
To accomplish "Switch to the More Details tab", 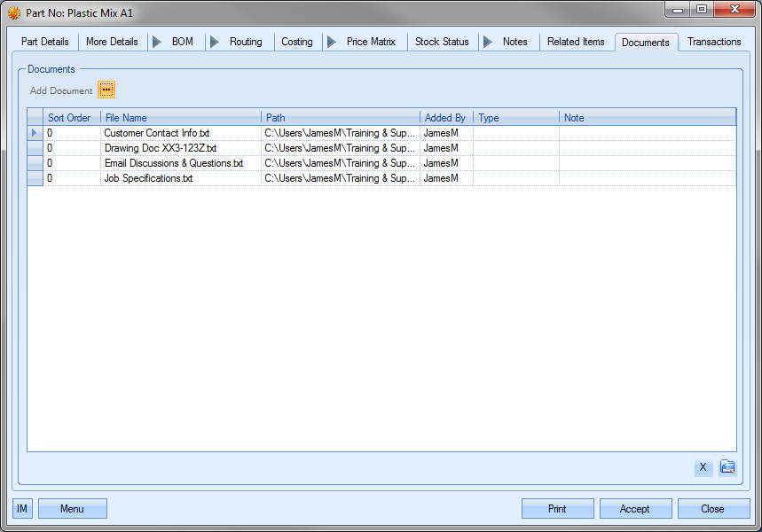I will click(112, 42).
